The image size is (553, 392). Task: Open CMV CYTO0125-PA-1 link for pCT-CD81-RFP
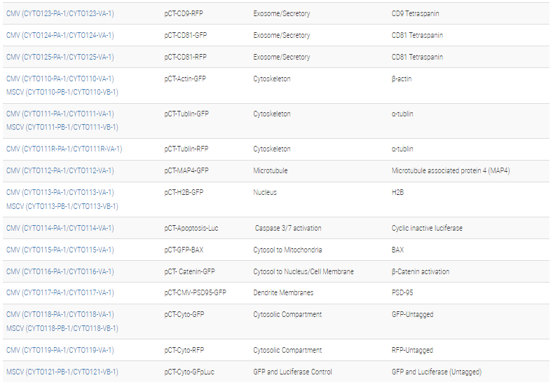tap(60, 57)
